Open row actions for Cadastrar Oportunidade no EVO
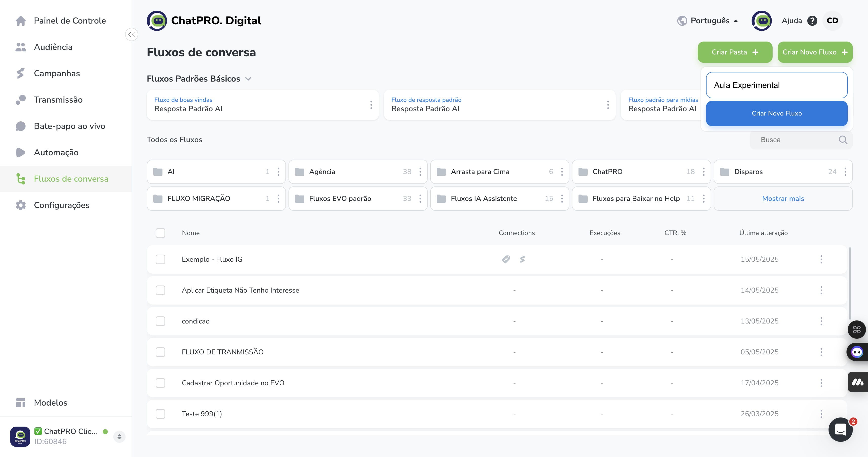868x457 pixels. click(821, 383)
